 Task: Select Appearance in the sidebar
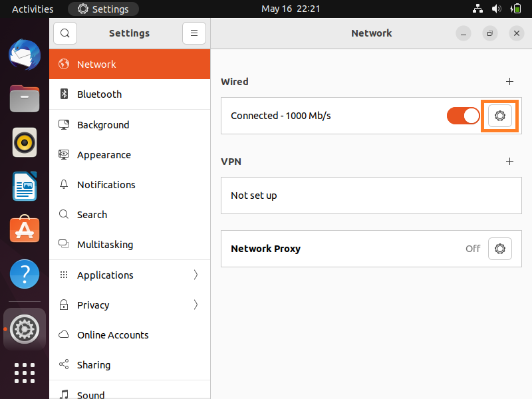click(104, 155)
